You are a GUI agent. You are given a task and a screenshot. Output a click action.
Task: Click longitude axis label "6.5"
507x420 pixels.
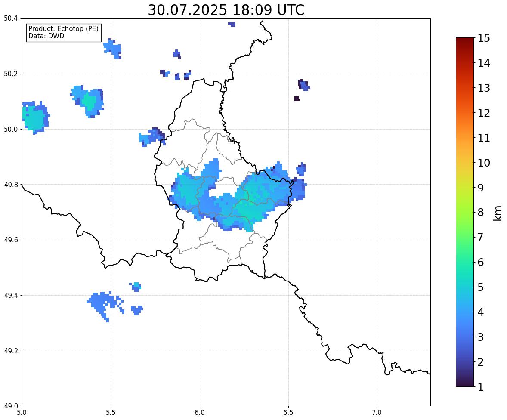(x=288, y=413)
